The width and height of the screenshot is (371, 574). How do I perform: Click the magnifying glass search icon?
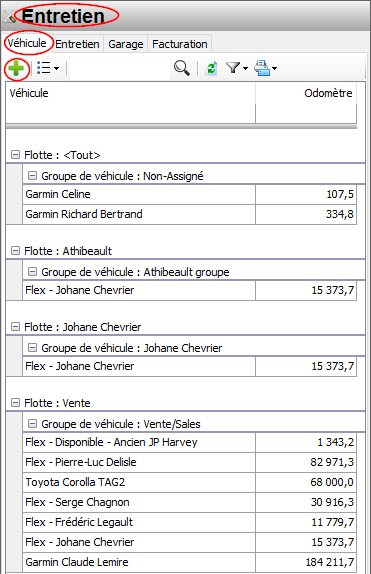point(182,68)
